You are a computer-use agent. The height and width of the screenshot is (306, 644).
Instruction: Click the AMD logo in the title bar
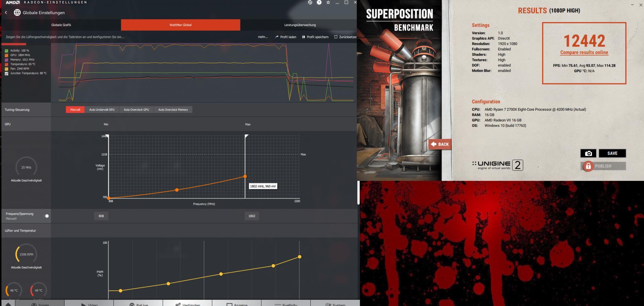(x=13, y=3)
